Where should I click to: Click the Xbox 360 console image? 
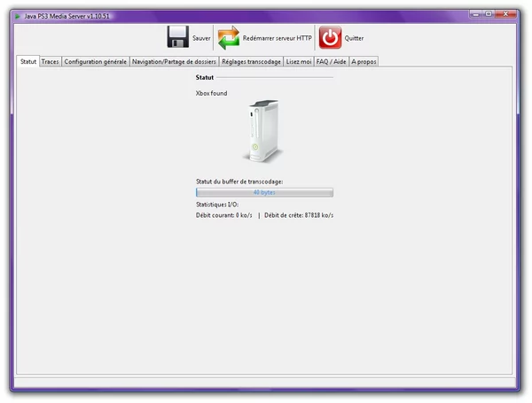[x=263, y=131]
